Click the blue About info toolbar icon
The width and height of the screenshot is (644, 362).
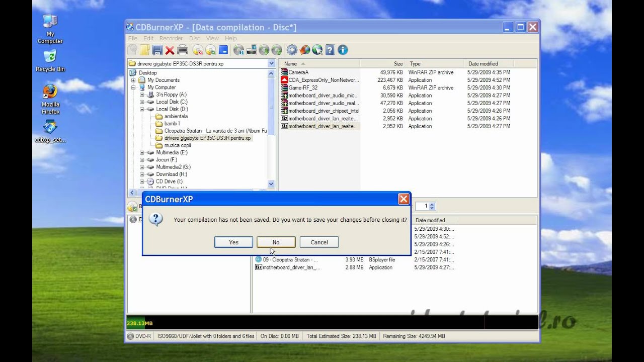343,50
